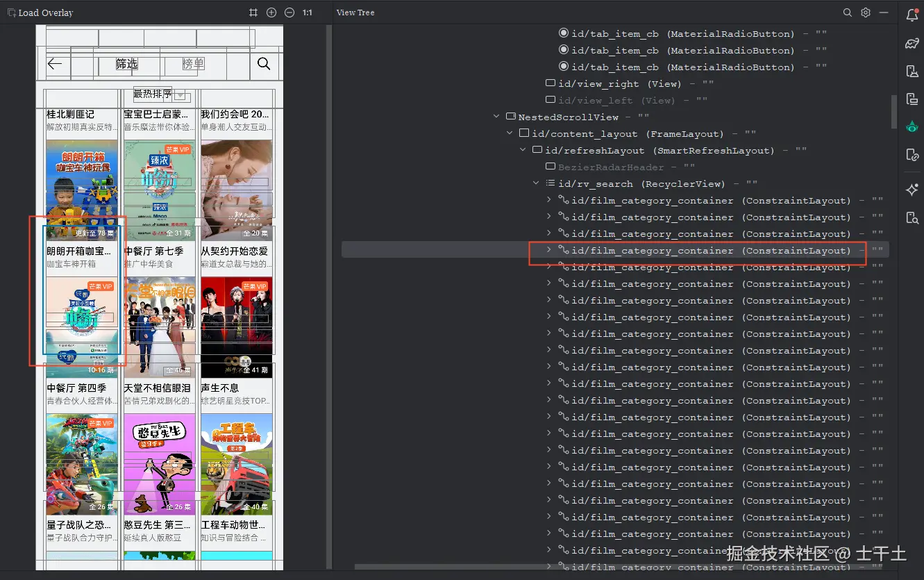The height and width of the screenshot is (580, 924).
Task: Hide the View Tree panel with the minimize icon
Action: (x=884, y=13)
